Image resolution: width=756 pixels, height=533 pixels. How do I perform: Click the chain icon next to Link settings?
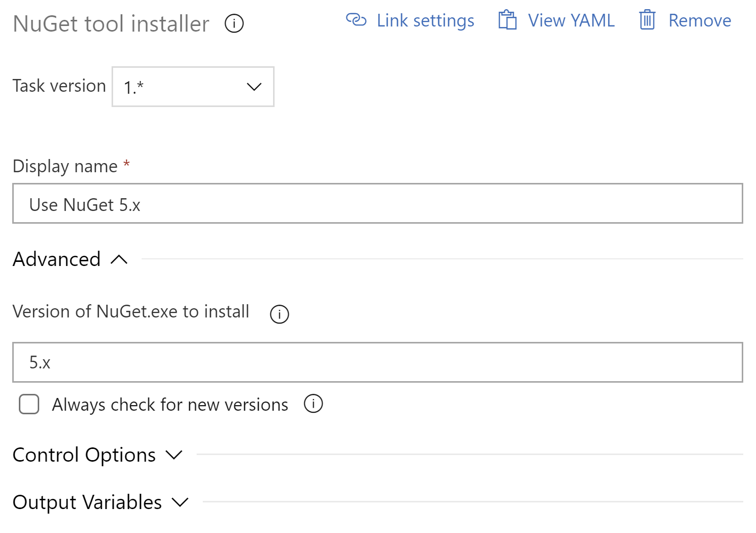click(357, 20)
